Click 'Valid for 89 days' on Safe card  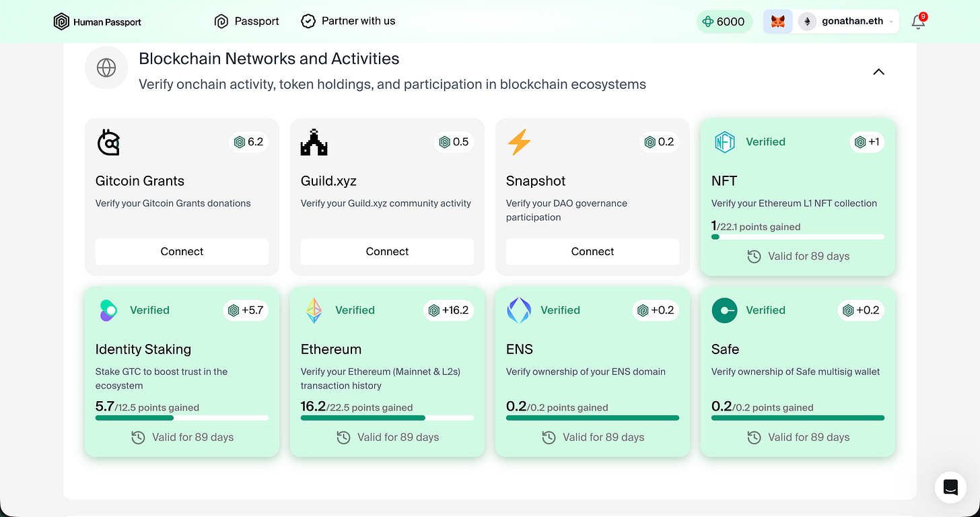[809, 438]
